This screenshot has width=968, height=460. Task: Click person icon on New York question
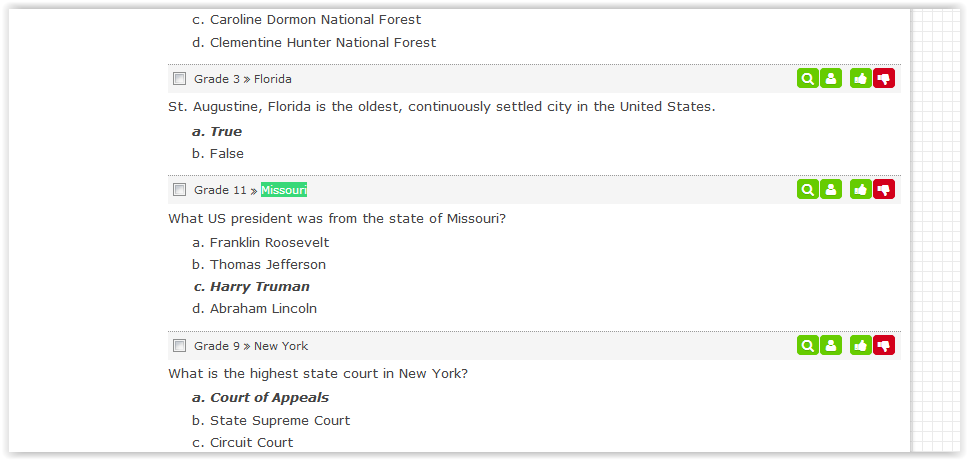[831, 346]
